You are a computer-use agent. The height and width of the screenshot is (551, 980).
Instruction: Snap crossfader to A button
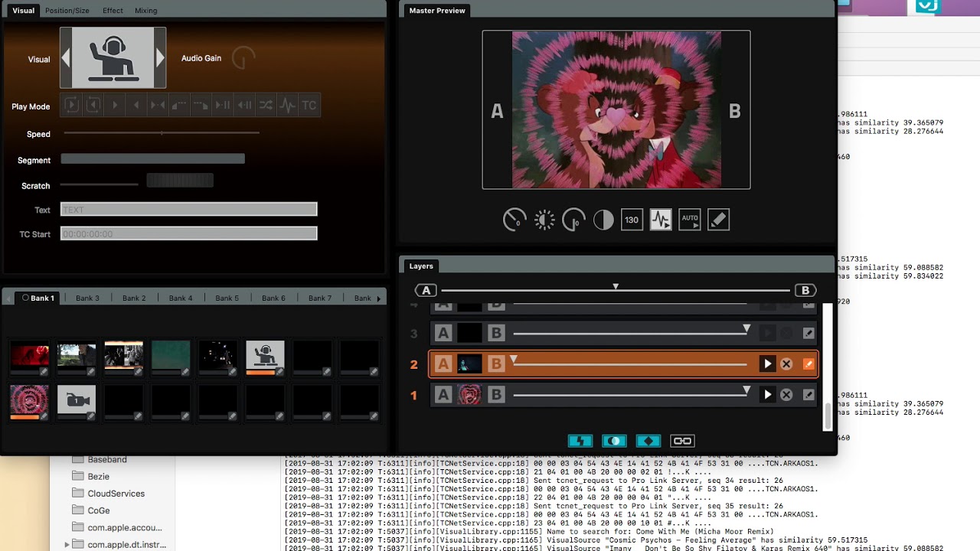pyautogui.click(x=426, y=291)
